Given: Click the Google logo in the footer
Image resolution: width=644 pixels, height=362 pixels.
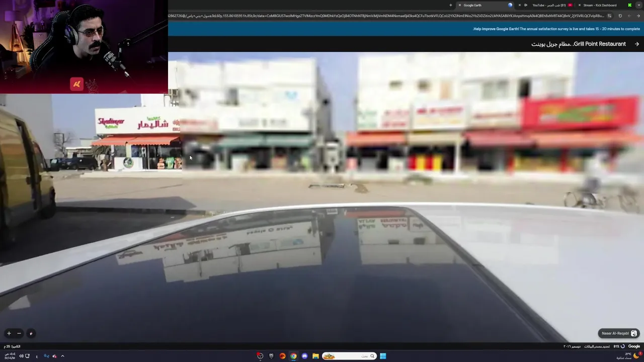Looking at the screenshot, I should [634, 346].
